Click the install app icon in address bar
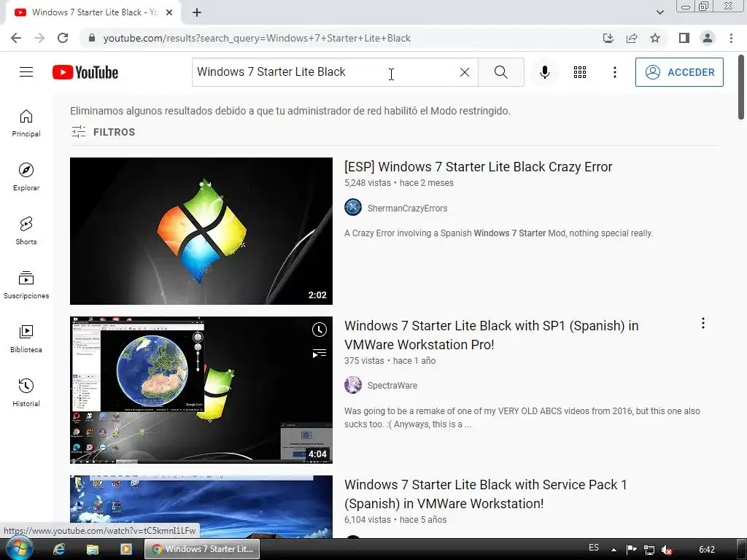Viewport: 747px width, 560px height. pos(608,38)
